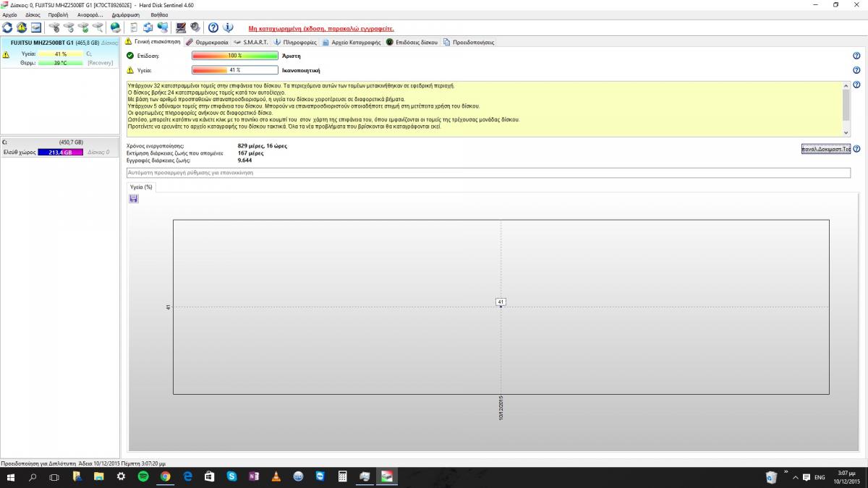
Task: Click the yellow warning disk toolbar icon
Action: tap(22, 27)
